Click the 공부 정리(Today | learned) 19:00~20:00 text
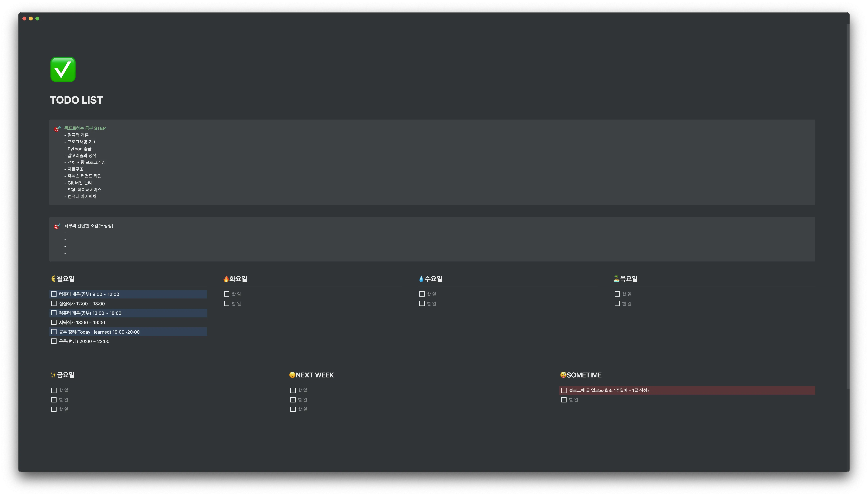Screen dimensions: 868x496 [99, 332]
